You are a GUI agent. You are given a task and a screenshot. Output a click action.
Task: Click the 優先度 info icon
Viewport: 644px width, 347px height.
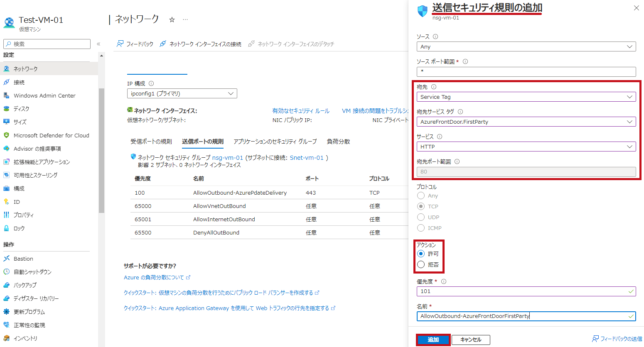point(444,281)
